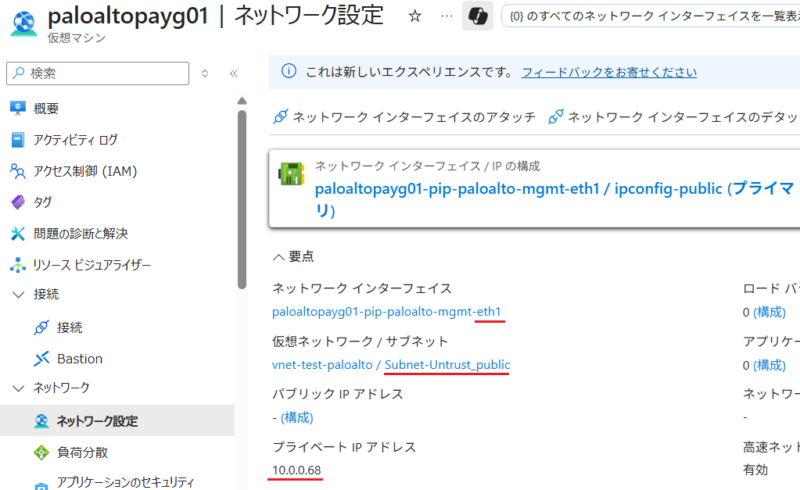Click the people icon for アクセス制御
This screenshot has height=490, width=800.
(x=18, y=171)
